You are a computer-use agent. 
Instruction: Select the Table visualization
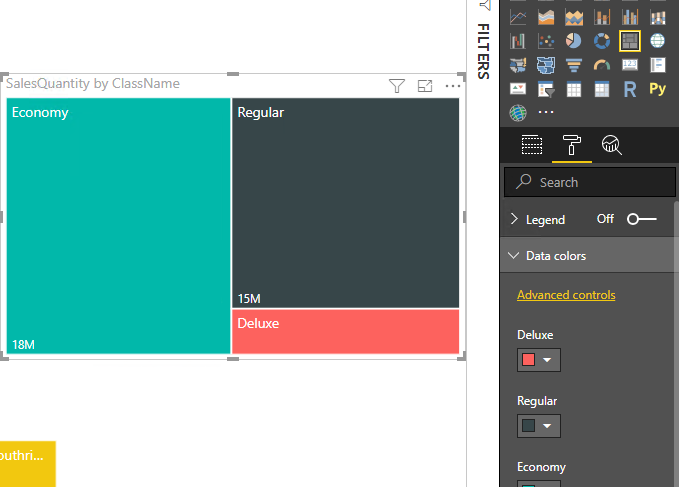[x=574, y=90]
